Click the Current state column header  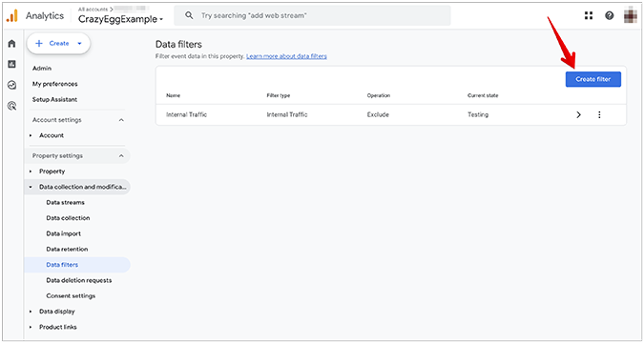pos(483,95)
